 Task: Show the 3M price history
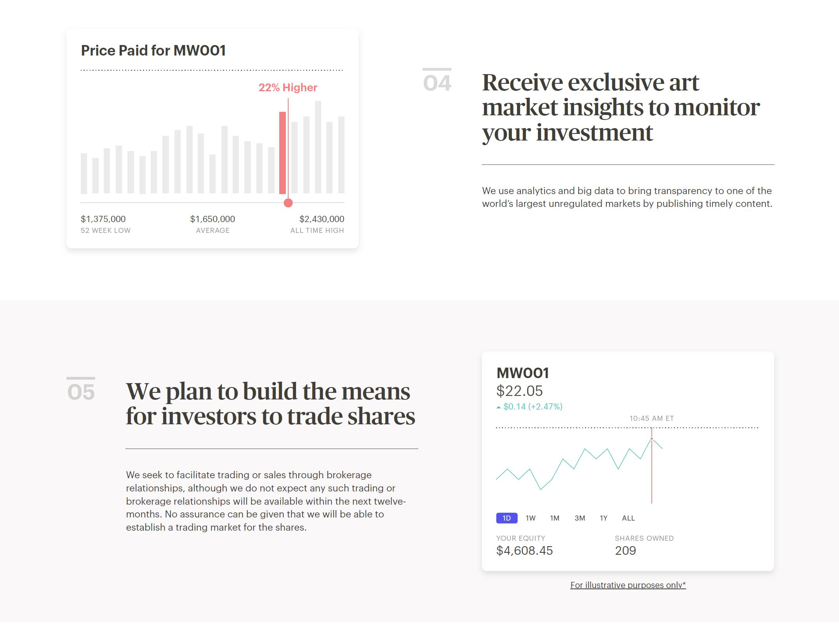click(580, 518)
